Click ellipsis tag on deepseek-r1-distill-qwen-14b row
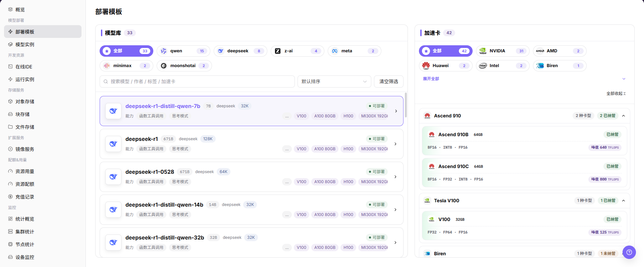Viewport: 644px width, 267px height. pos(287,215)
